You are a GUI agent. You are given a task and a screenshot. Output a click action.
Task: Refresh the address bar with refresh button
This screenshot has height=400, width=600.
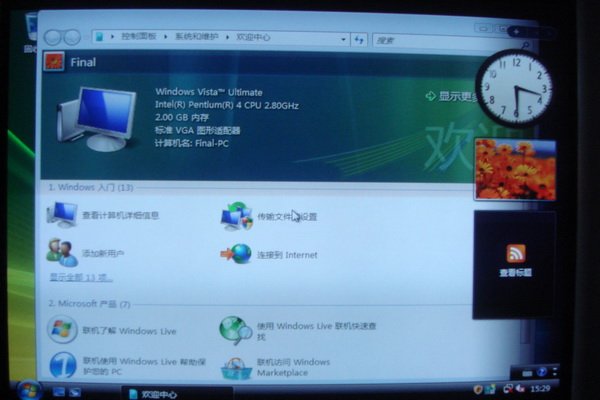tap(359, 40)
